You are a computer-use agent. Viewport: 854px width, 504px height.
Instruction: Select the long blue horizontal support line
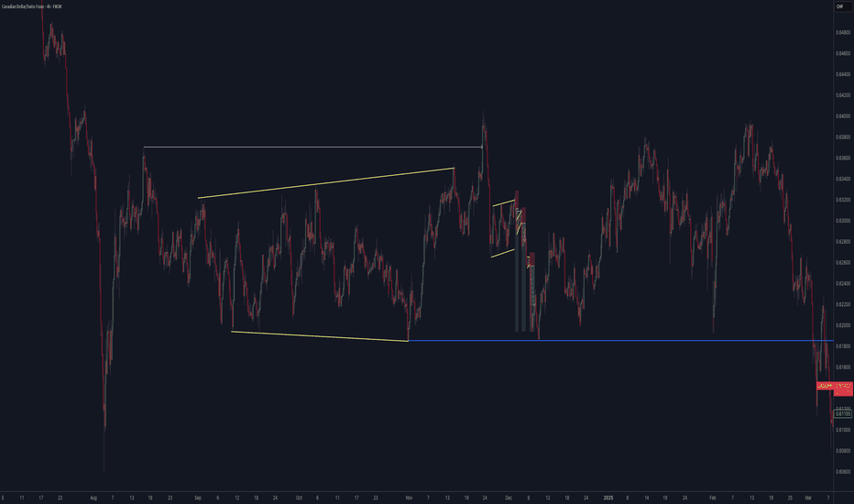click(621, 341)
